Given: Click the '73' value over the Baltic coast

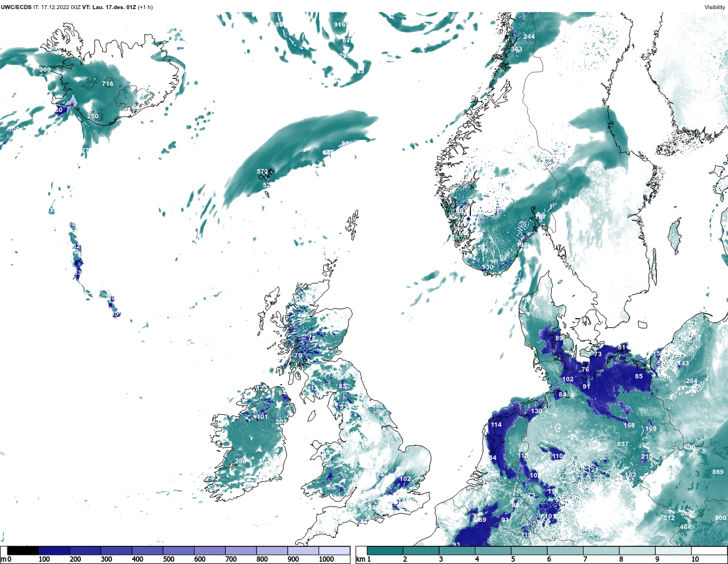Looking at the screenshot, I should pyautogui.click(x=598, y=354).
